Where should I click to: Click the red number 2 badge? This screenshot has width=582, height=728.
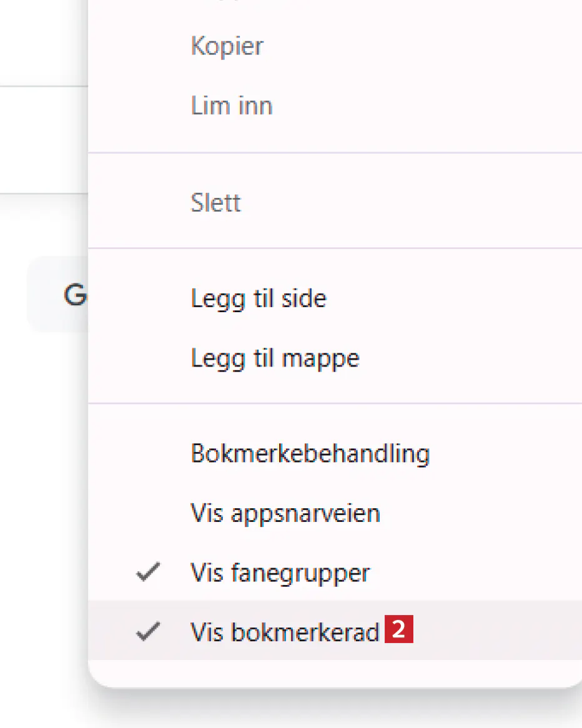point(399,630)
